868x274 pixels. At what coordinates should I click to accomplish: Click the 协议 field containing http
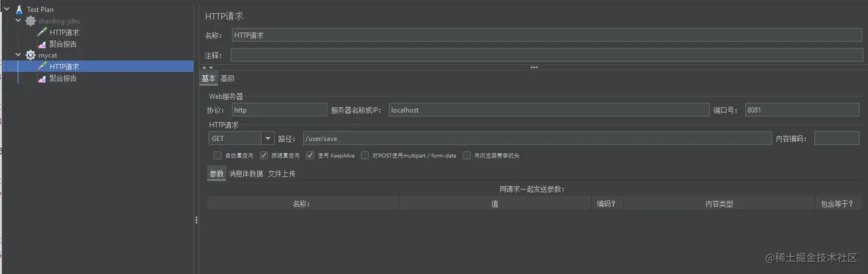279,110
